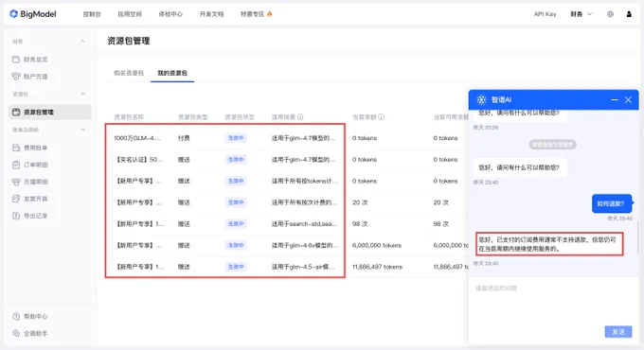Click the 资源包管理 page title
The width and height of the screenshot is (644, 350).
coord(129,41)
